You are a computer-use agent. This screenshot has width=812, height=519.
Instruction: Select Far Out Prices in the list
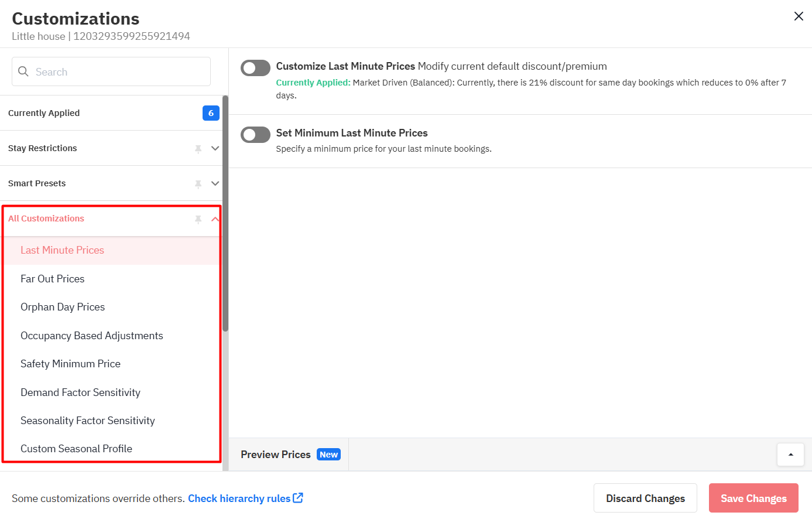click(x=53, y=279)
